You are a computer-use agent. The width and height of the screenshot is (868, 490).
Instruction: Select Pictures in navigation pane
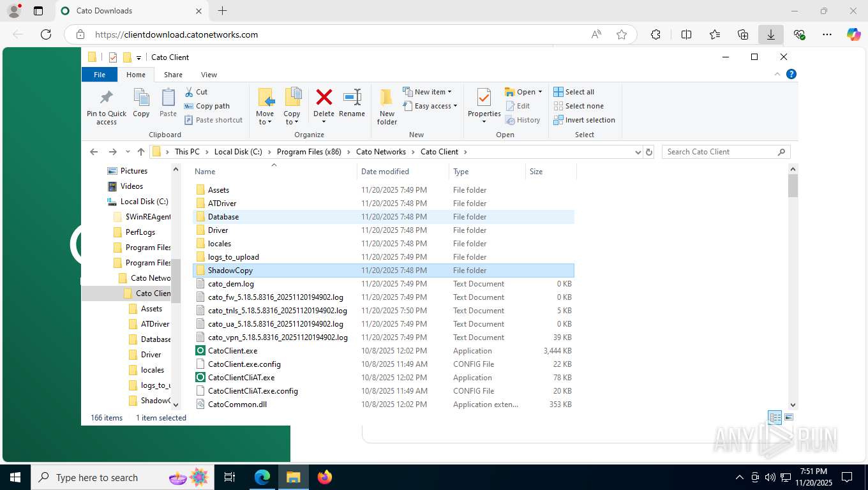tap(134, 171)
